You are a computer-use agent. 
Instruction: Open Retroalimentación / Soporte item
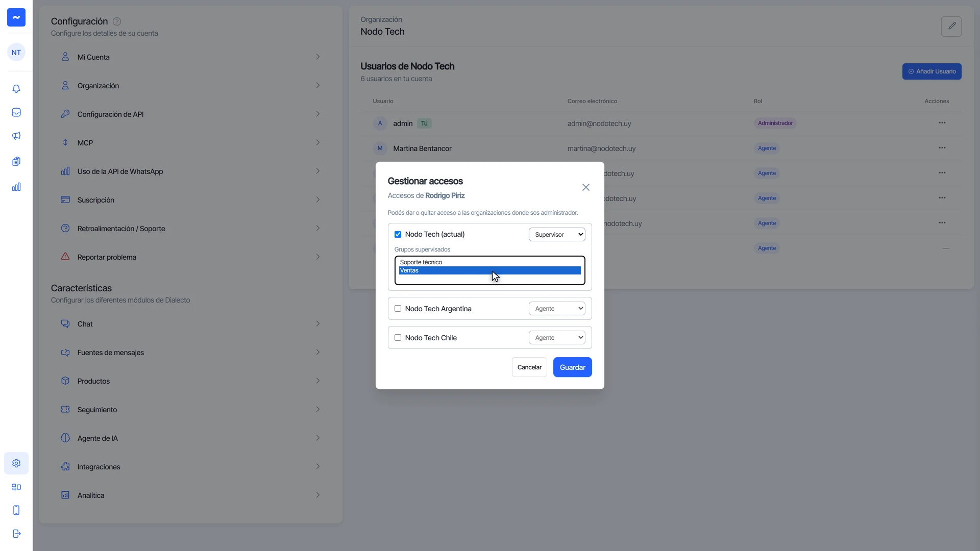click(190, 229)
